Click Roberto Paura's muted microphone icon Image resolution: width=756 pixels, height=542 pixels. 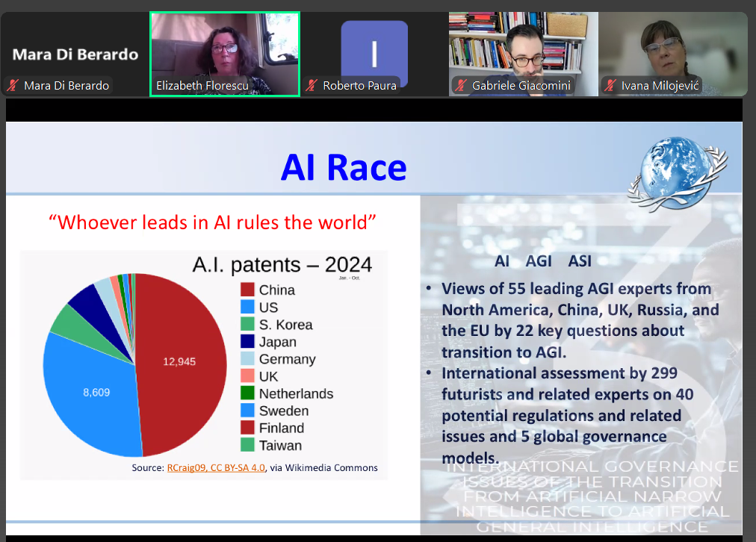312,86
